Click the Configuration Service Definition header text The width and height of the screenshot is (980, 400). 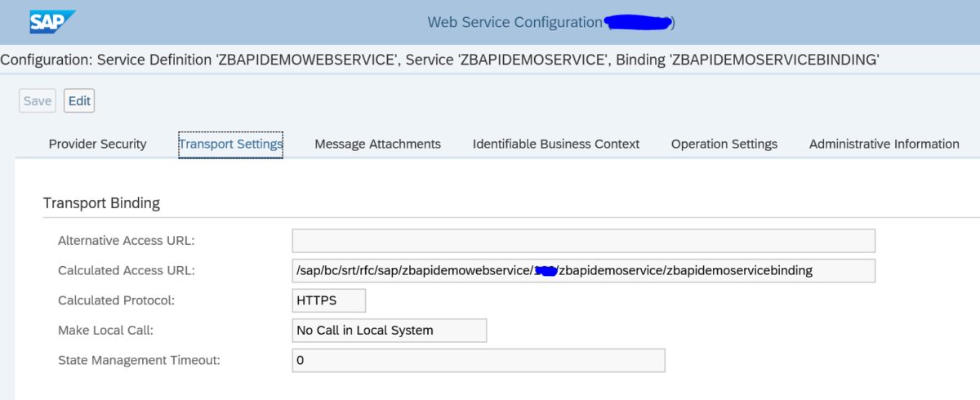click(439, 60)
